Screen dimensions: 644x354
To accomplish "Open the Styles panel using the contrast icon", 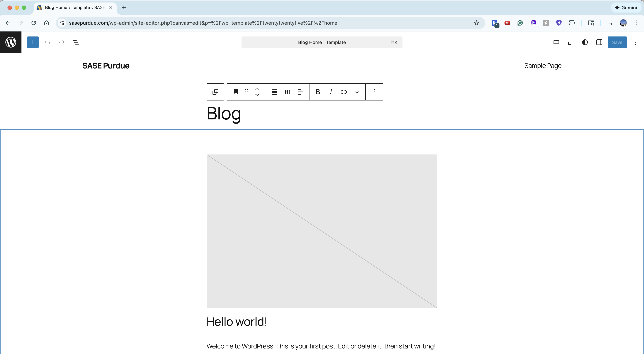I will pyautogui.click(x=585, y=42).
